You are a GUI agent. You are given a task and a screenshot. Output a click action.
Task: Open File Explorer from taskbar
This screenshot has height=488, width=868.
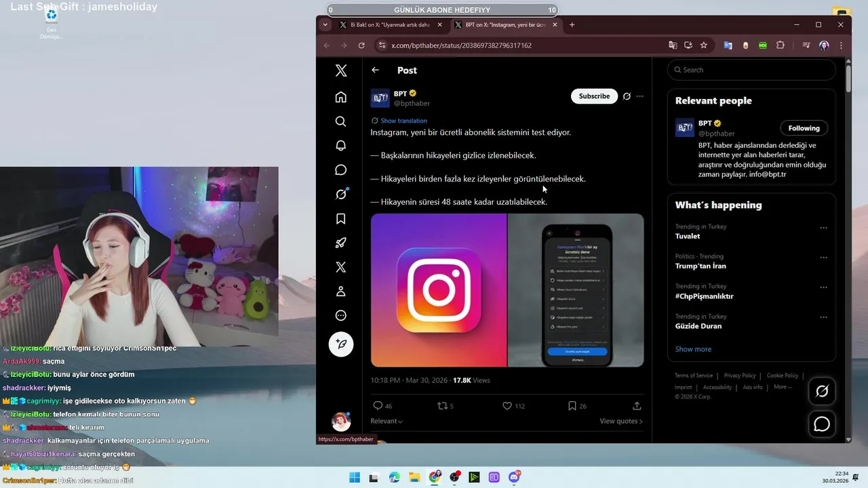[x=414, y=477]
